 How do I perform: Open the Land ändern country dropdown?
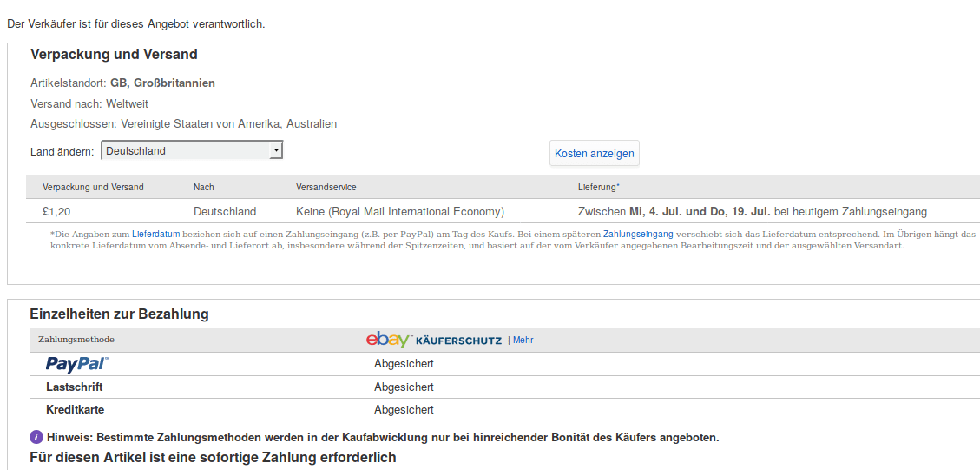pyautogui.click(x=192, y=151)
